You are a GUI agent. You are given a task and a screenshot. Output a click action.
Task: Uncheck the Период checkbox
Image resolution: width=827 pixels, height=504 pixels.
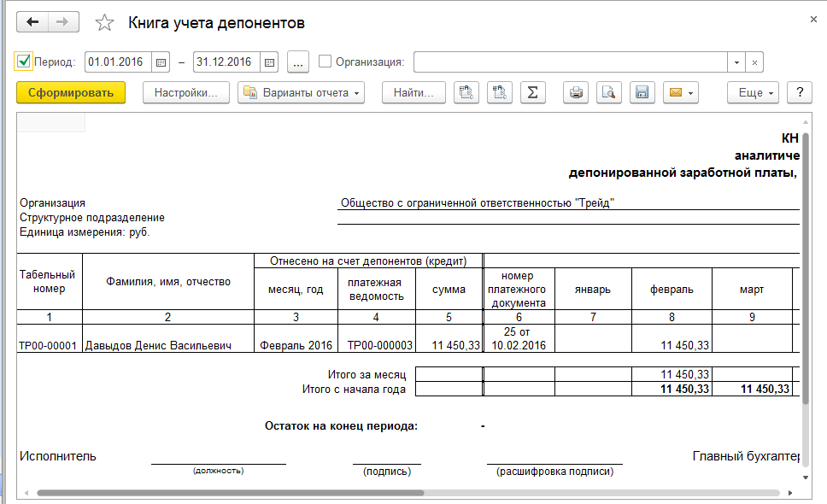[x=24, y=62]
